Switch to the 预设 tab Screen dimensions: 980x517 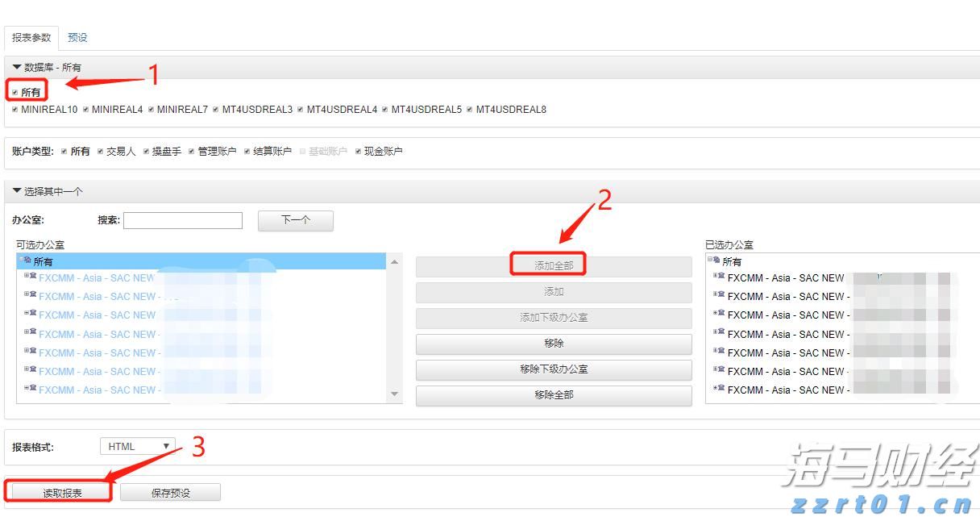click(x=77, y=37)
